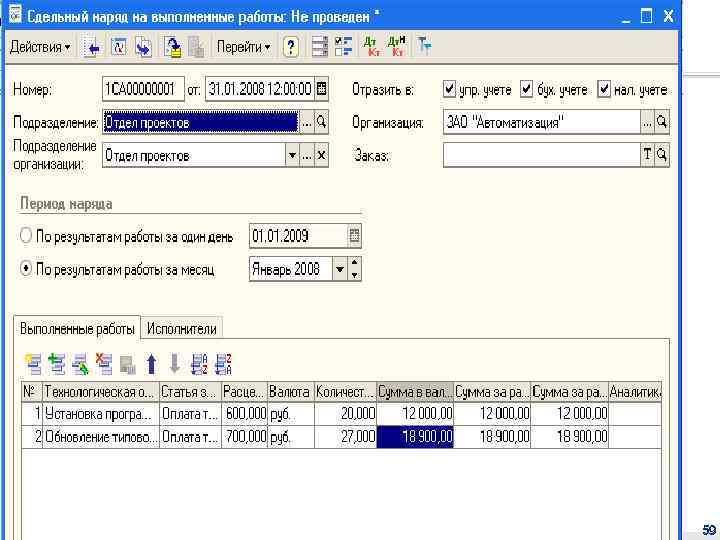Screen dimensions: 720x540
Task: Select row Установка програ...
Action: (341, 414)
